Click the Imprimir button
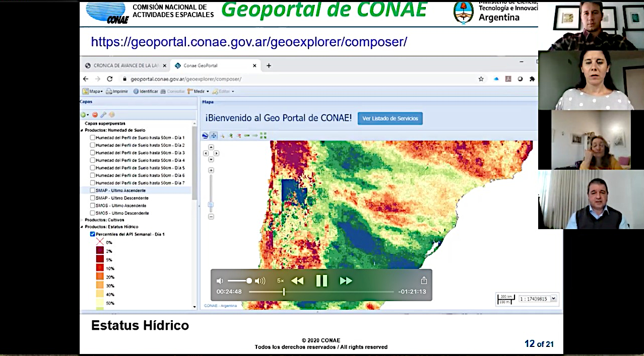This screenshot has width=644, height=356. pyautogui.click(x=117, y=92)
